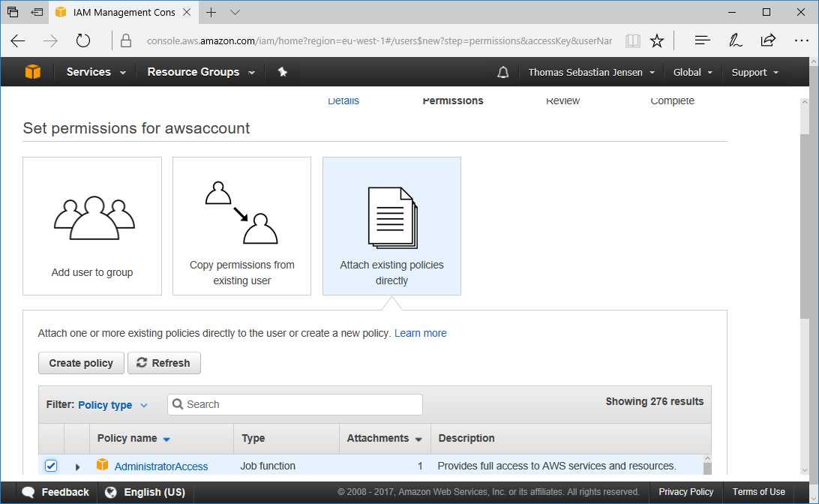This screenshot has width=819, height=504.
Task: Select the Add user to group option
Action: (x=92, y=226)
